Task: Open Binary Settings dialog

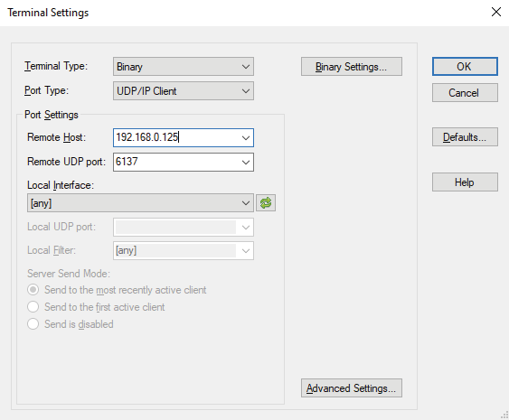Action: (351, 67)
